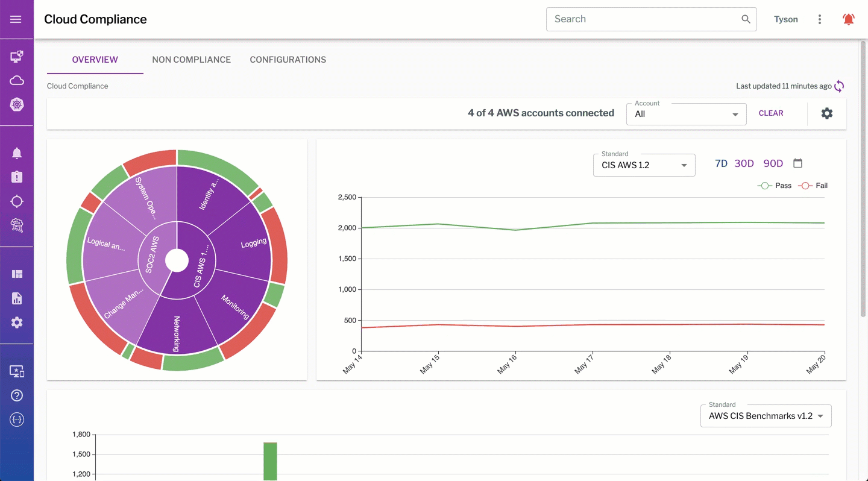Click the 2,500 y-axis label
868x481 pixels.
(x=347, y=197)
